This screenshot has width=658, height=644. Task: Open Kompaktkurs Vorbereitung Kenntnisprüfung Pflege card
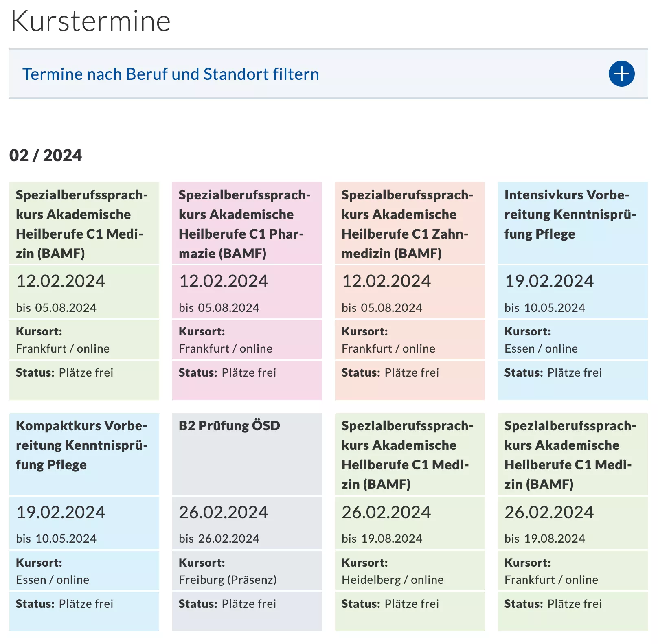[x=84, y=522]
